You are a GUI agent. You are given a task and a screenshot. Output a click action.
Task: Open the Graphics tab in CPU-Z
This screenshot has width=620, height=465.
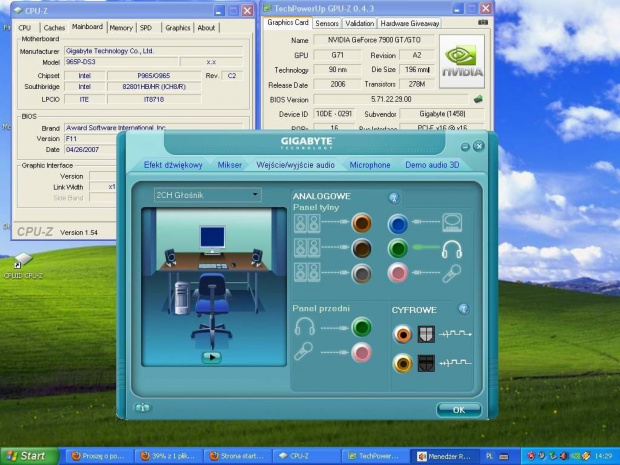[x=178, y=28]
